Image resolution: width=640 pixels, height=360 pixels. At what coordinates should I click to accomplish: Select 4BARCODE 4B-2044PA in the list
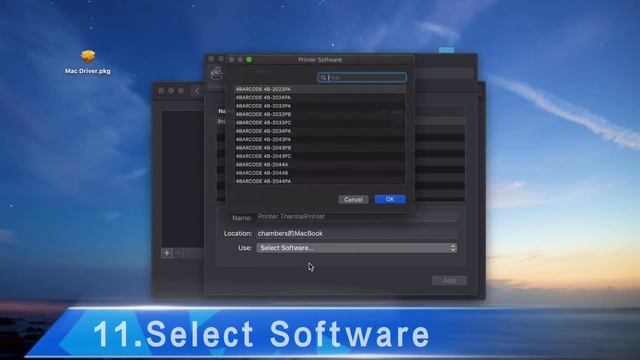[x=320, y=181]
